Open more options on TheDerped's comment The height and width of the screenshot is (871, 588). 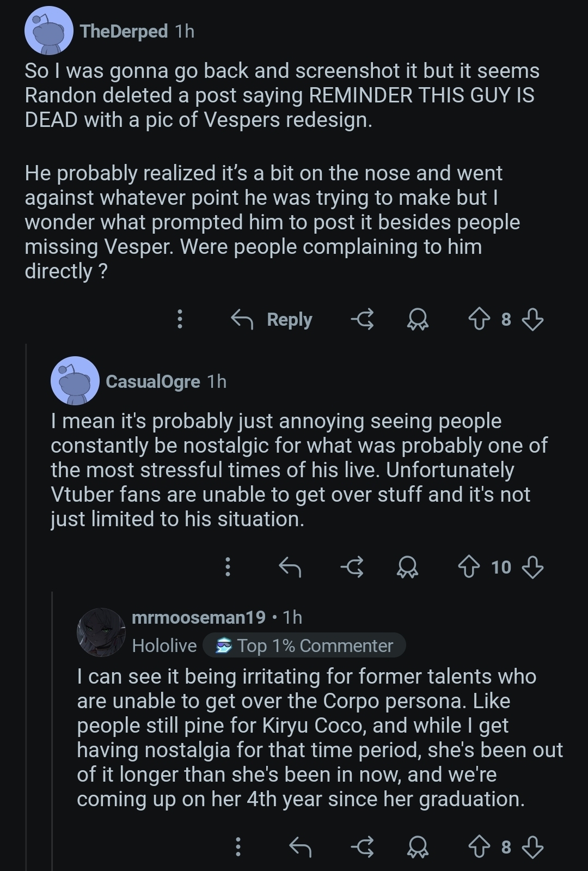180,319
